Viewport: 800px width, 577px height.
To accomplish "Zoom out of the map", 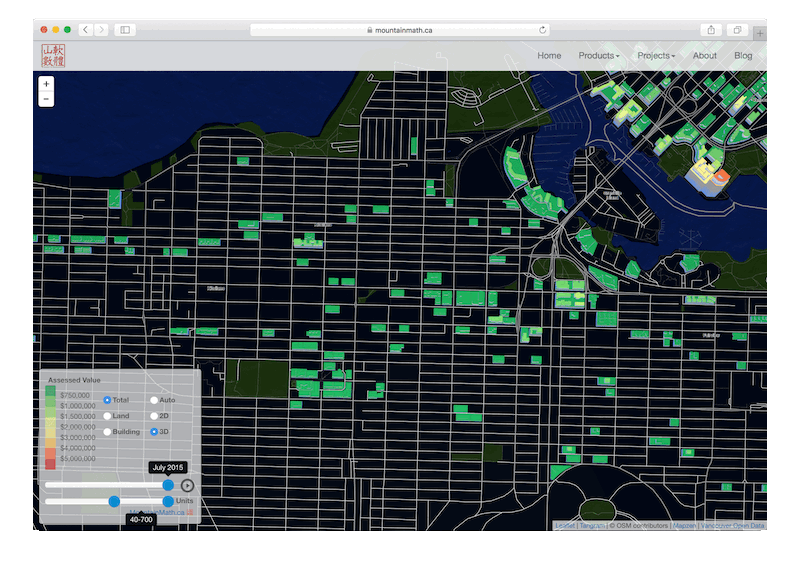I will pos(47,99).
